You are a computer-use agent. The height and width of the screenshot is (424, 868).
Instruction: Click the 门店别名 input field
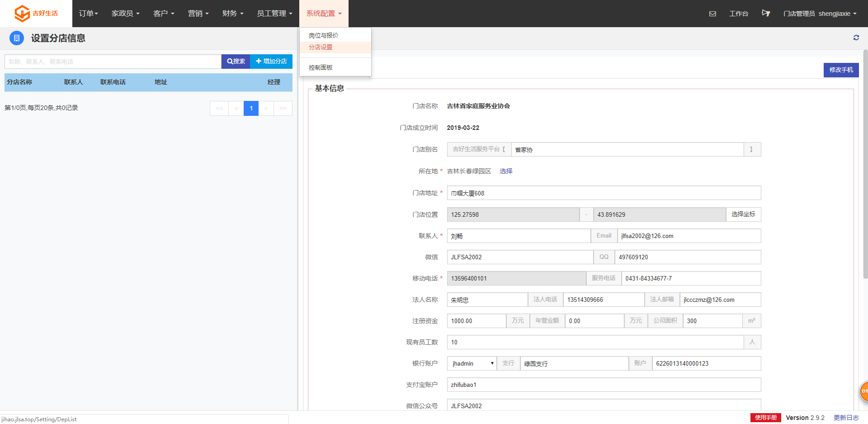pos(627,149)
